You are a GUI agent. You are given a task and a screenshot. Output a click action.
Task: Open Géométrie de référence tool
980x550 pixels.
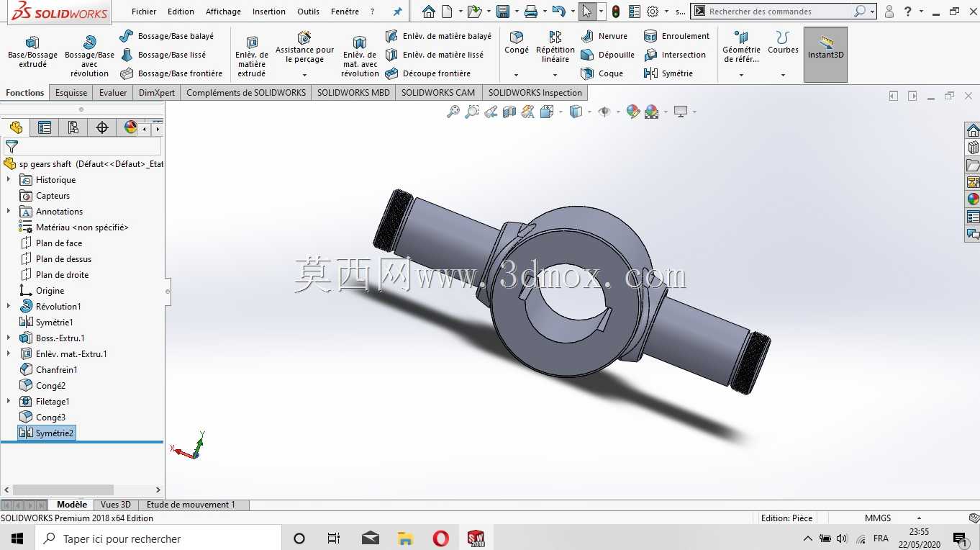[741, 47]
